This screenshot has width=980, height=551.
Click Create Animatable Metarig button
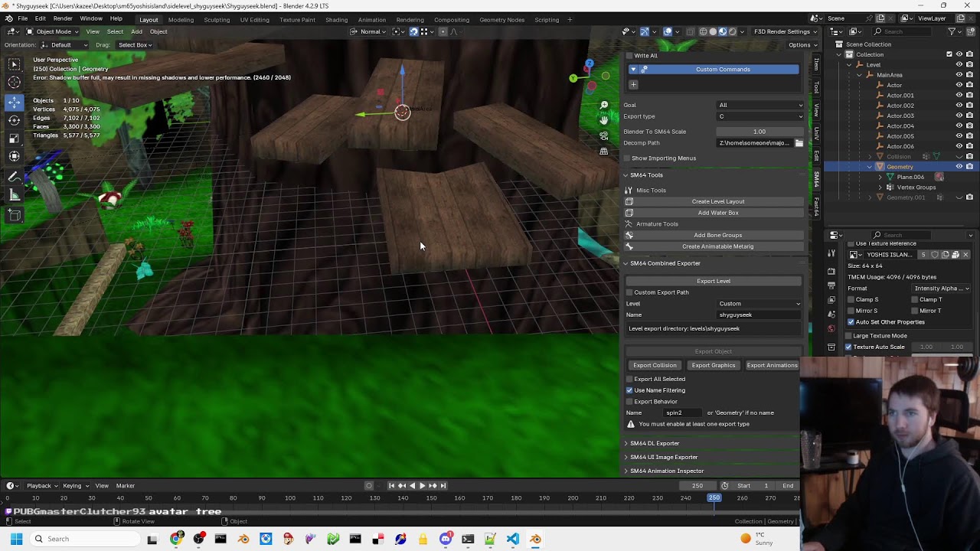point(718,246)
